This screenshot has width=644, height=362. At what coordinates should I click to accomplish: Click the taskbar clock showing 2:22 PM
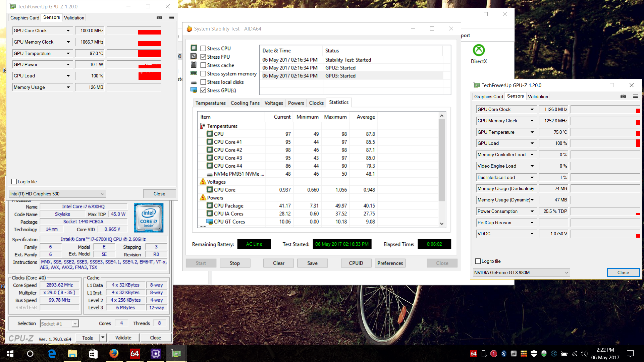click(605, 354)
